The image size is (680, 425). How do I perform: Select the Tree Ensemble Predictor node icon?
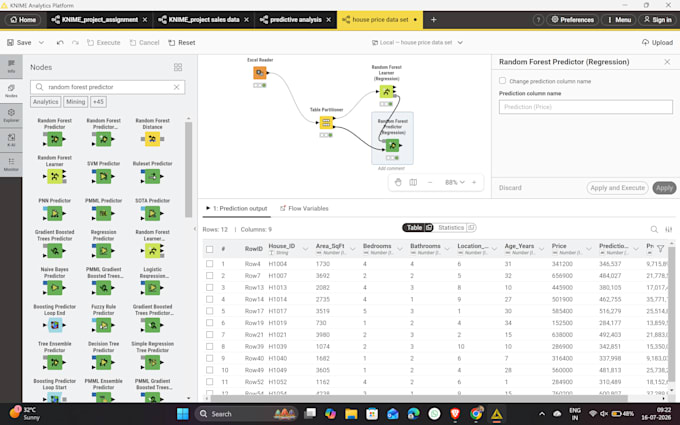point(55,362)
